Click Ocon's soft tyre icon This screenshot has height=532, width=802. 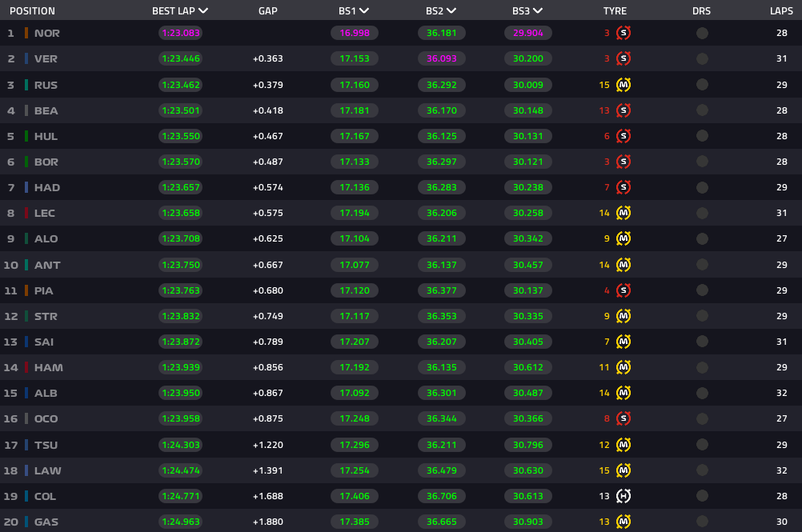click(624, 418)
